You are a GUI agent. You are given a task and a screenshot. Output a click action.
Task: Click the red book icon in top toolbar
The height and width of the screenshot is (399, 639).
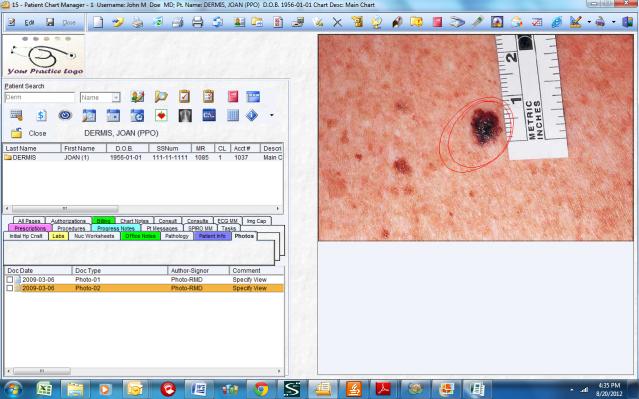437,22
